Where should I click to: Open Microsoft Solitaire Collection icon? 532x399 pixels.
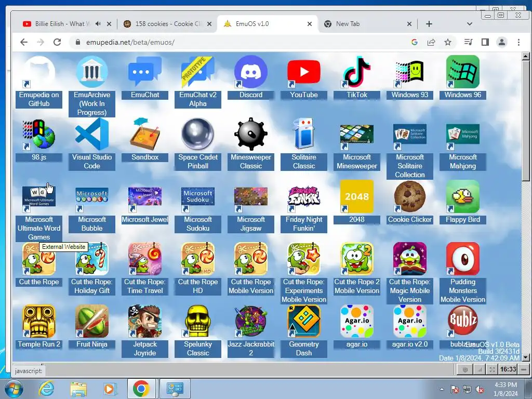409,135
